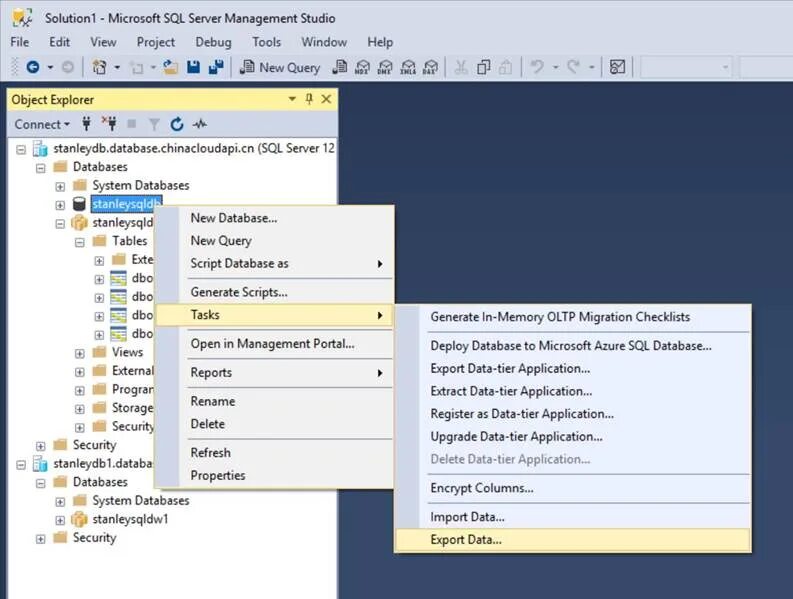Click the Refresh icon in Object Explorer
This screenshot has width=793, height=599.
click(x=177, y=124)
